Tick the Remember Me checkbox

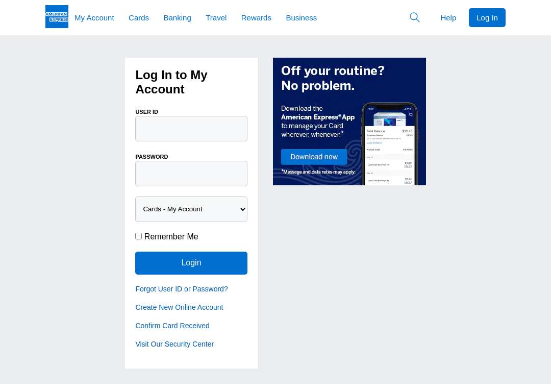coord(138,236)
